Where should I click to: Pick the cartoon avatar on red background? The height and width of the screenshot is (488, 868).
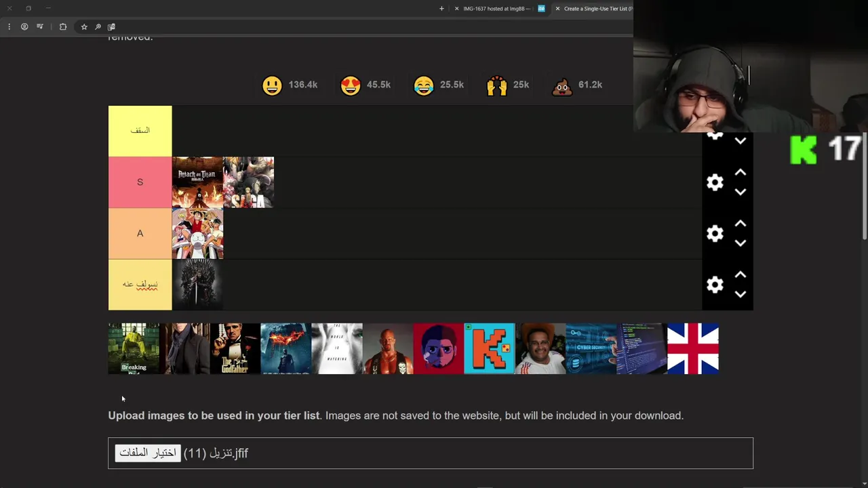tap(439, 348)
